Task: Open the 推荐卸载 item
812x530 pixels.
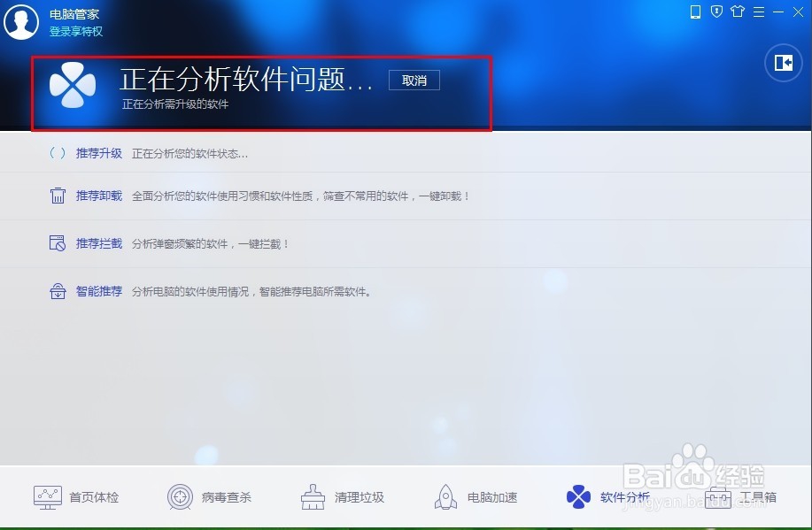Action: coord(99,196)
